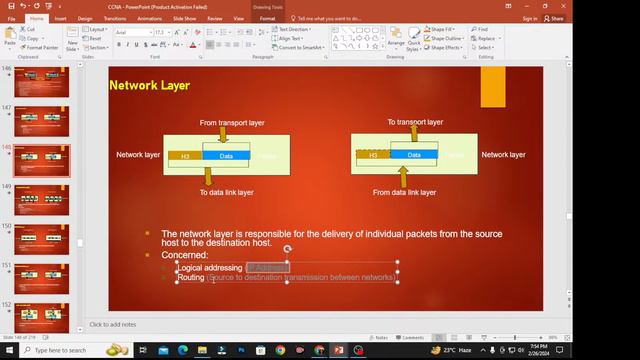The image size is (640, 360).
Task: Toggle Center alignment button
Action: pyautogui.click(x=219, y=44)
